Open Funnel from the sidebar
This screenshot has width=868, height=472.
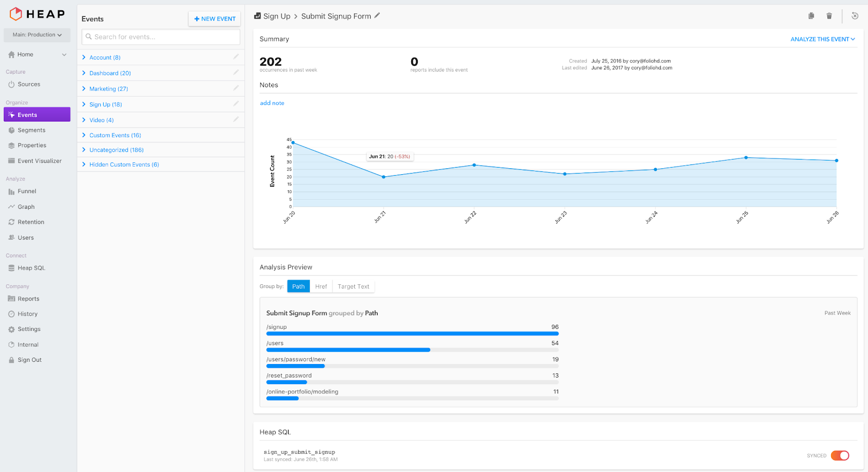coord(27,192)
